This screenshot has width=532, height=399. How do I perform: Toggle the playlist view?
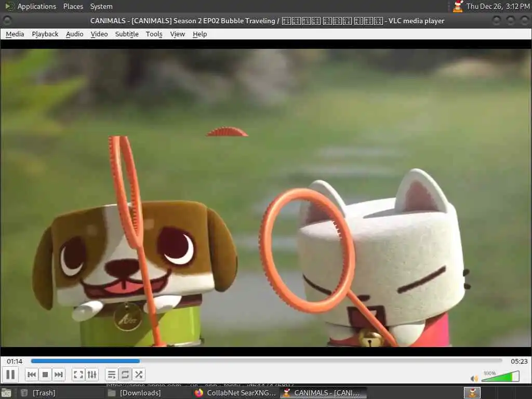pyautogui.click(x=112, y=375)
